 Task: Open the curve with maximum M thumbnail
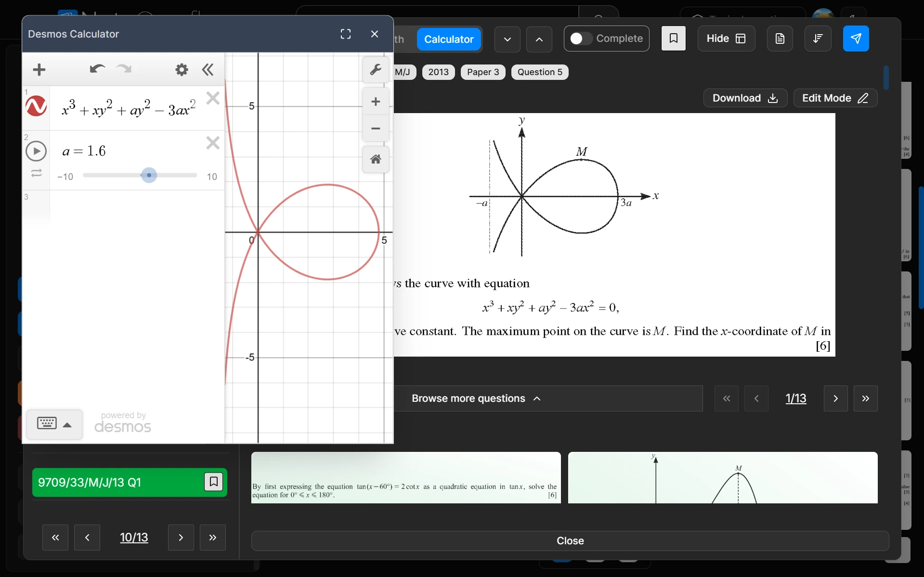pos(723,478)
